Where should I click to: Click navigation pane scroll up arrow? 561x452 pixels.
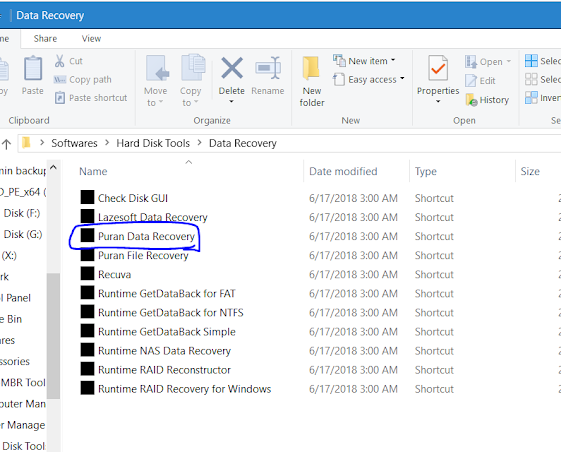(53, 167)
